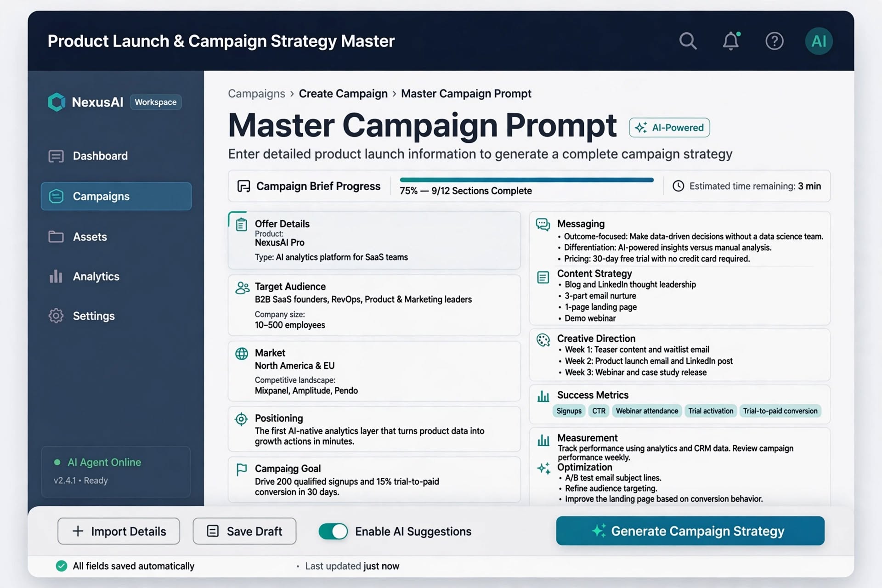Screen dimensions: 882x588
Task: Click the Campaign Brief Progress icon
Action: point(243,186)
